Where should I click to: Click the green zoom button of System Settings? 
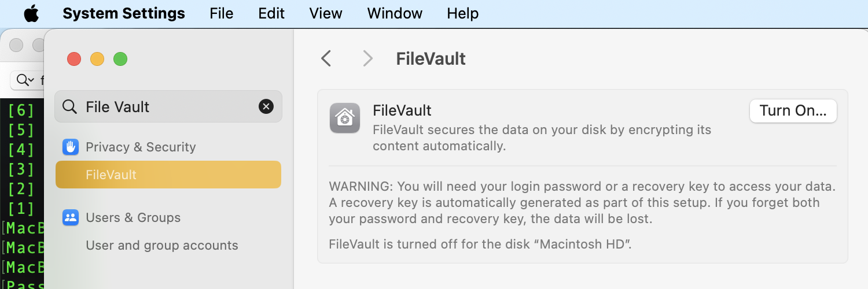pos(120,59)
